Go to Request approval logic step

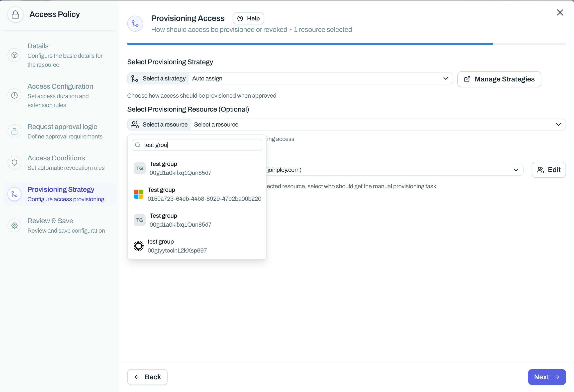(62, 127)
